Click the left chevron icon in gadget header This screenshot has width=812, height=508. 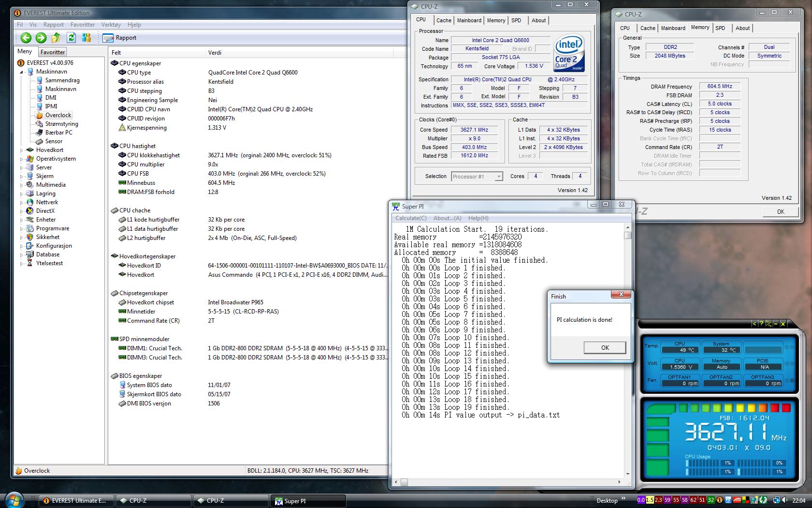tap(754, 324)
